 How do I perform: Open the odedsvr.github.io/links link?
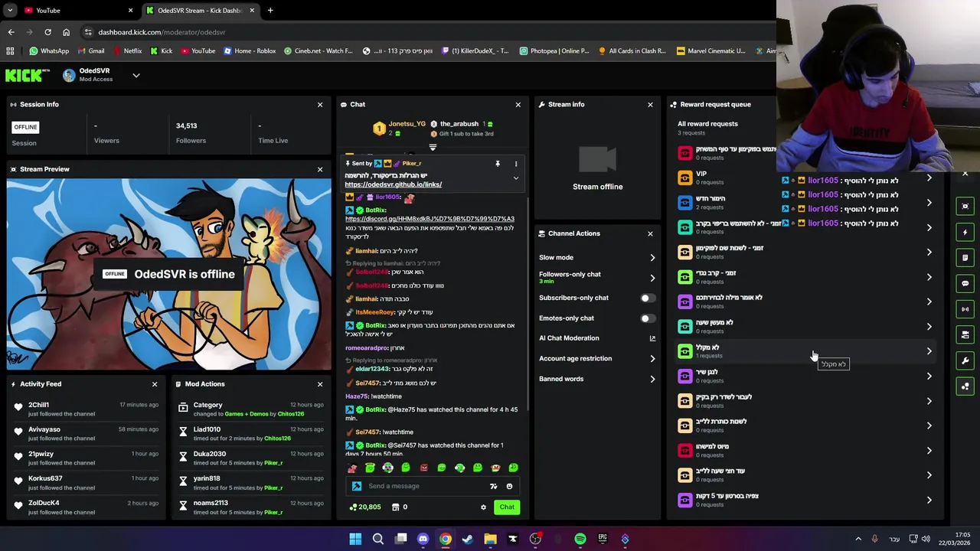click(393, 184)
